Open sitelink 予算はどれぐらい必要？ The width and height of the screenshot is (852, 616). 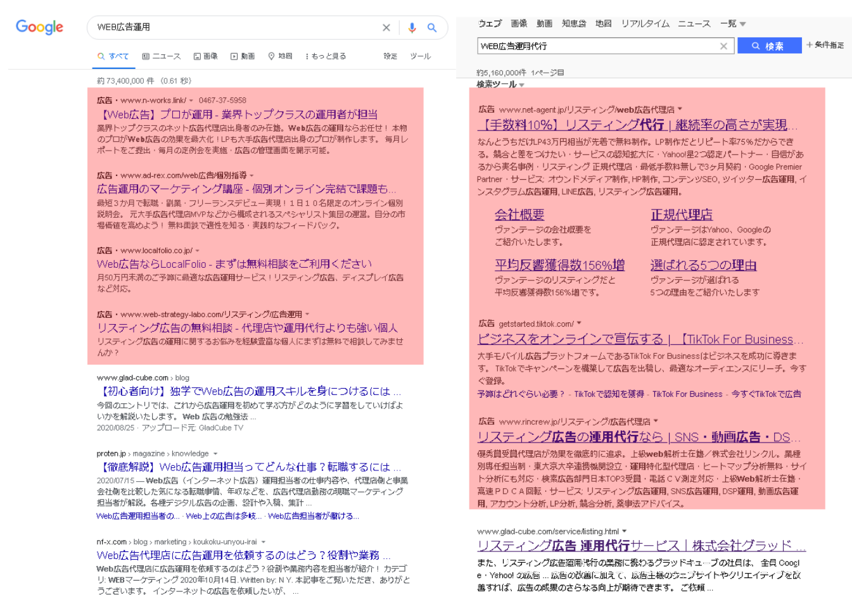521,394
